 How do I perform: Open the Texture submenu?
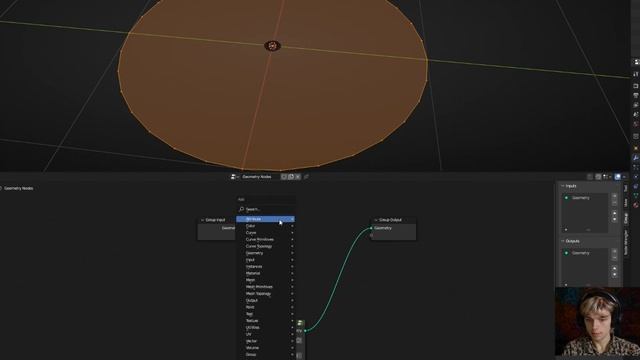pos(265,321)
